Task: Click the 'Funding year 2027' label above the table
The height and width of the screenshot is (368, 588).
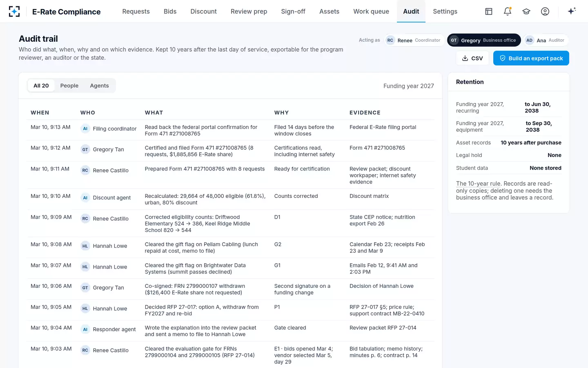Action: point(408,86)
